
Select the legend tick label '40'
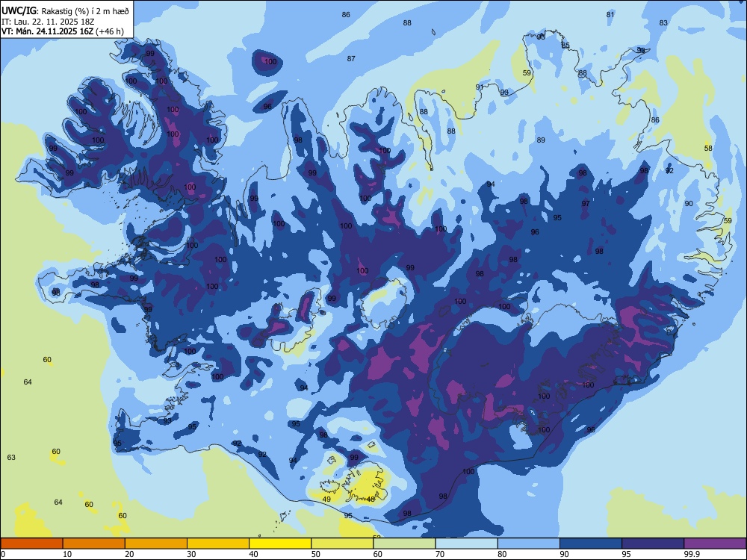tap(253, 554)
